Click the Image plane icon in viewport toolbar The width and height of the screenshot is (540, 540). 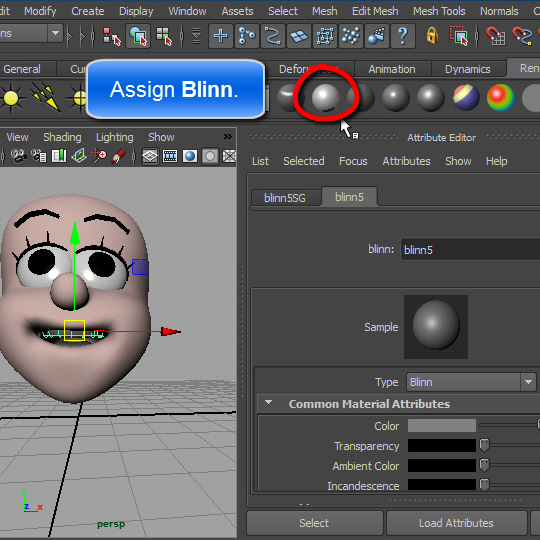79,156
